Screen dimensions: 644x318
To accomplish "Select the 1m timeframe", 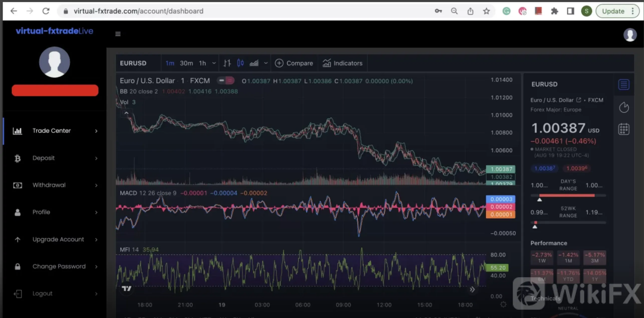I will point(170,63).
